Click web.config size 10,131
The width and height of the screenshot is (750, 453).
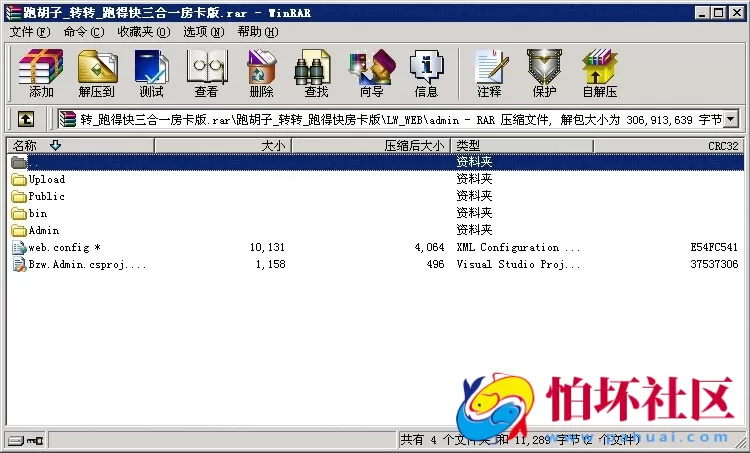click(x=267, y=248)
